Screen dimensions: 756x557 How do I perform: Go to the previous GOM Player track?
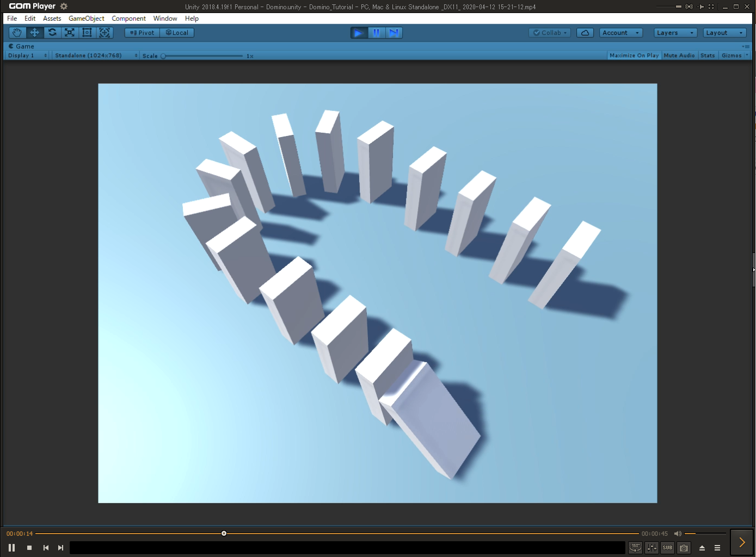(x=46, y=548)
